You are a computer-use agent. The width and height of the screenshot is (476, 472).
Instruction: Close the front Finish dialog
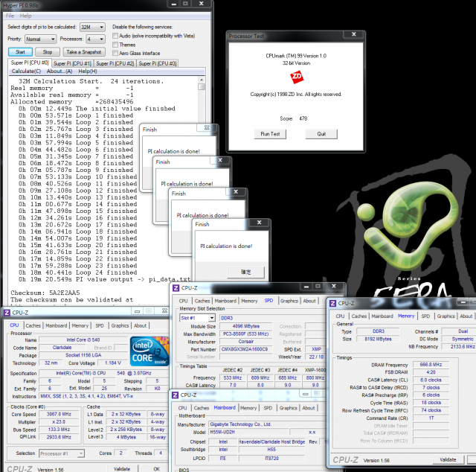point(260,223)
